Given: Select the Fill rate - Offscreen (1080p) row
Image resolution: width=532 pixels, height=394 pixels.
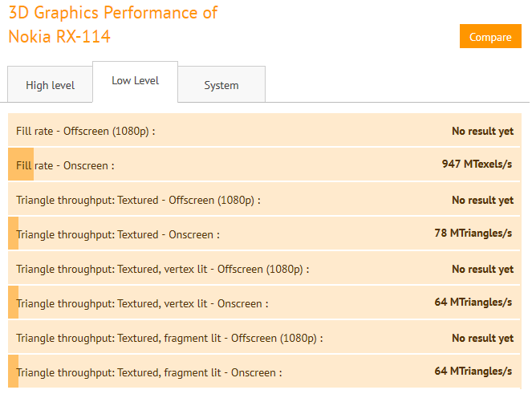Looking at the screenshot, I should tap(265, 131).
